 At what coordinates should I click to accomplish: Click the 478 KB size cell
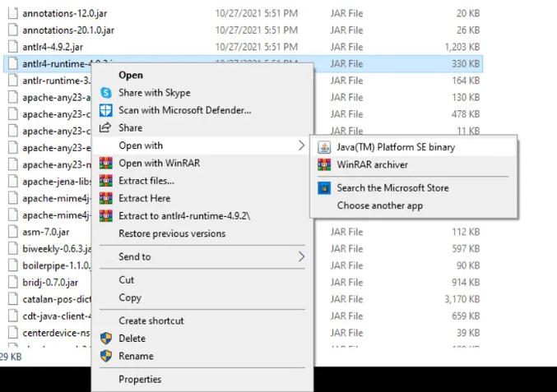(x=466, y=114)
